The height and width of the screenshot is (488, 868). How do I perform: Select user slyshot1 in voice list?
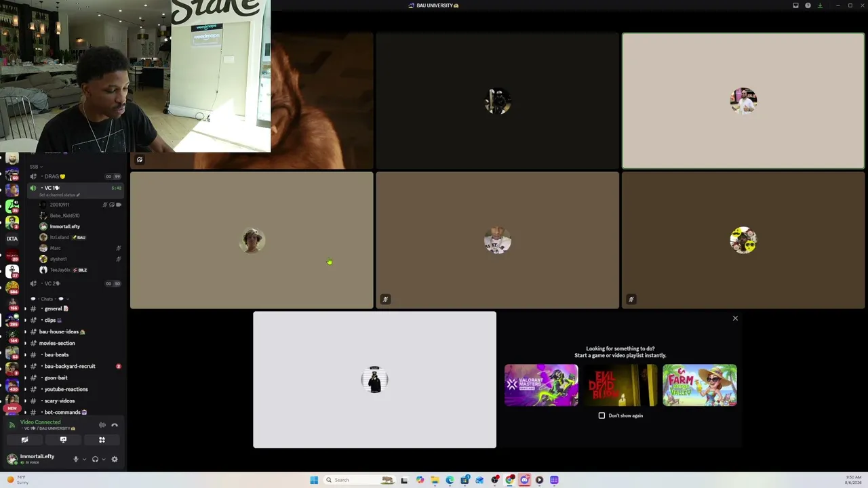(x=79, y=259)
